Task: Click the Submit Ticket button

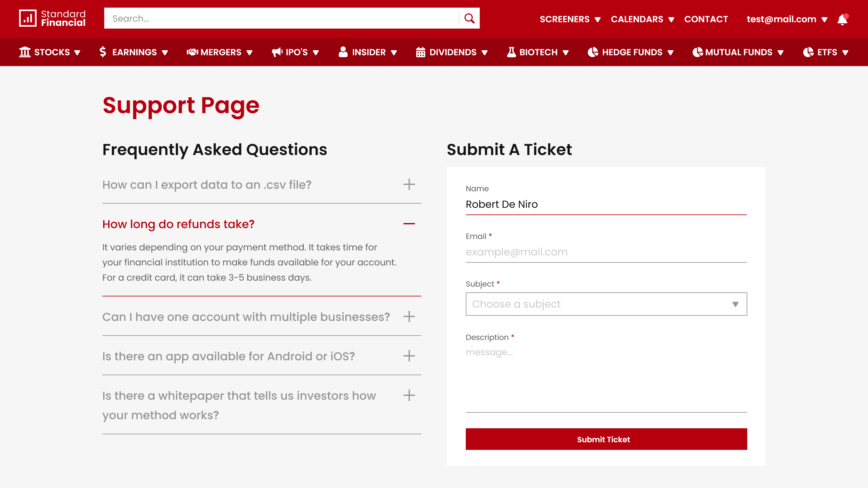Action: pos(606,439)
